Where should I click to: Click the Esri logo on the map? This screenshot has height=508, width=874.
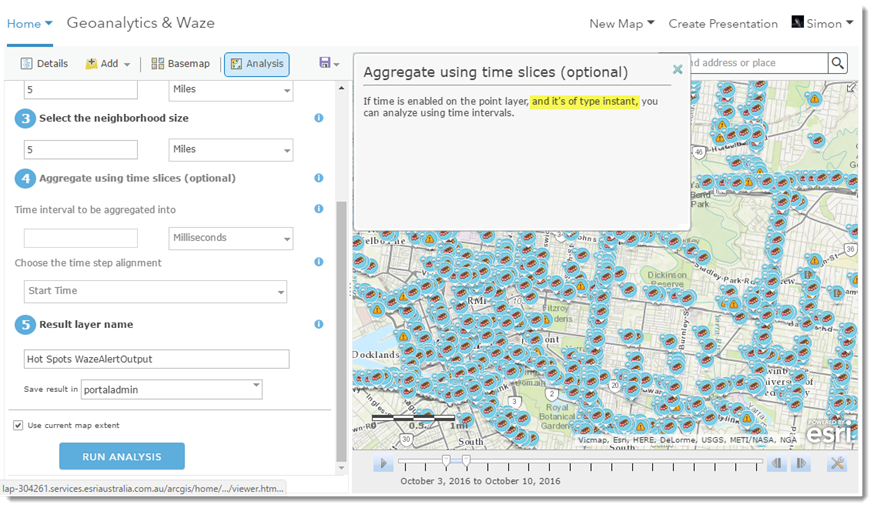830,432
